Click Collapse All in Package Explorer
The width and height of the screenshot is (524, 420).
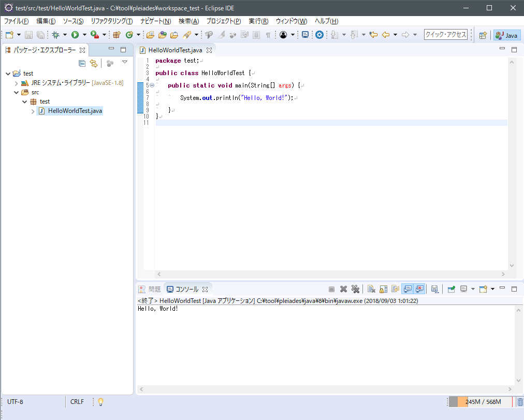coord(82,63)
